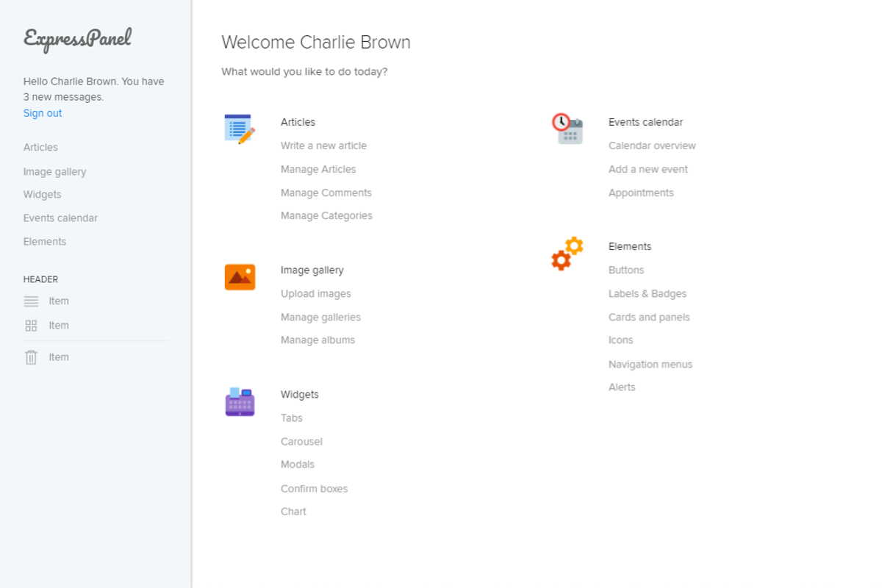Open Upload images
Viewport: 882px width, 588px height.
[x=316, y=294]
